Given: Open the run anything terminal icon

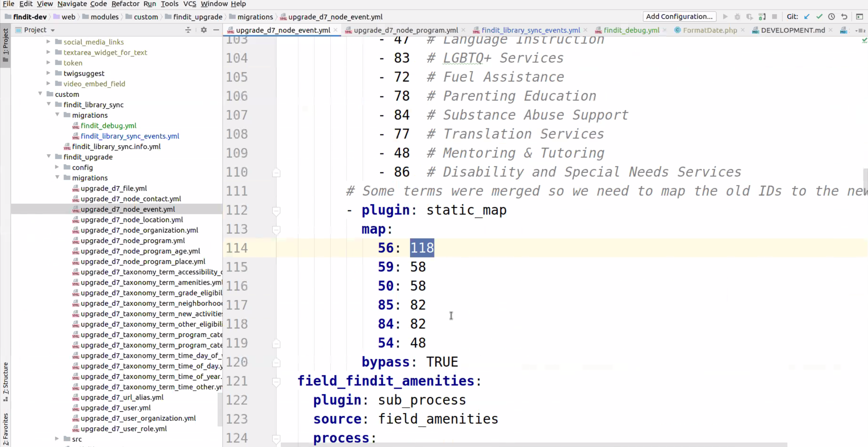Looking at the screenshot, I should click(860, 16).
